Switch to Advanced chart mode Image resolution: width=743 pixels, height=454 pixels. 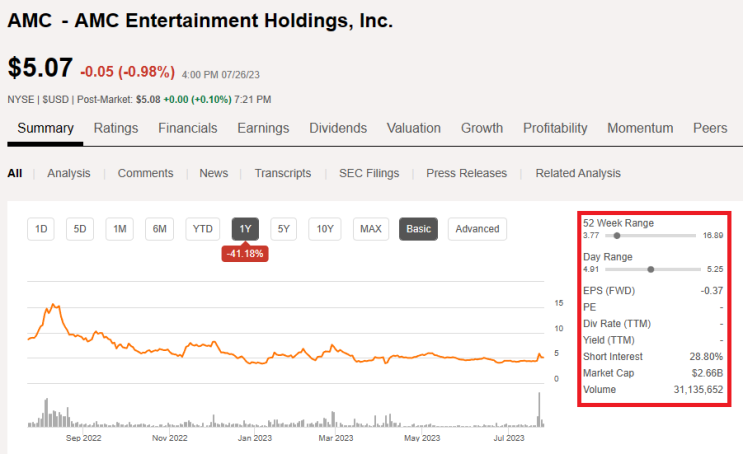click(477, 229)
